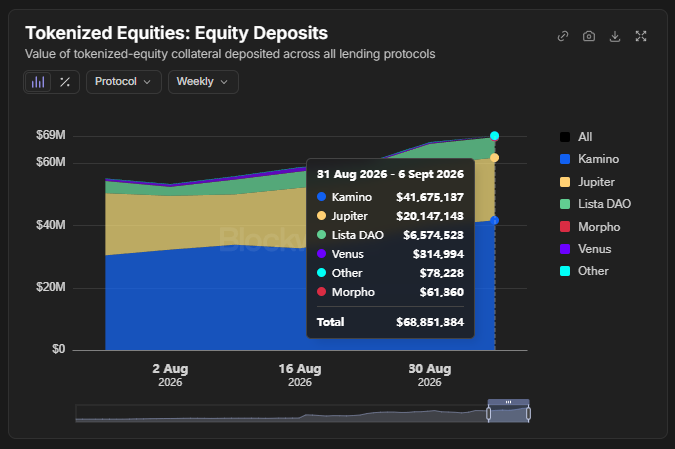Open the Weekly interval dropdown
Screen dimensions: 675x449
coord(203,82)
